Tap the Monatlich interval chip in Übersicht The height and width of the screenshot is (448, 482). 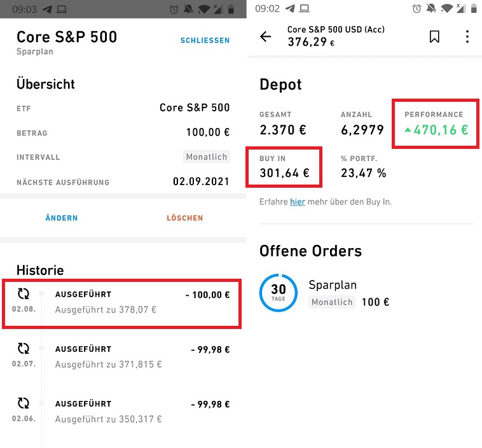(x=206, y=157)
